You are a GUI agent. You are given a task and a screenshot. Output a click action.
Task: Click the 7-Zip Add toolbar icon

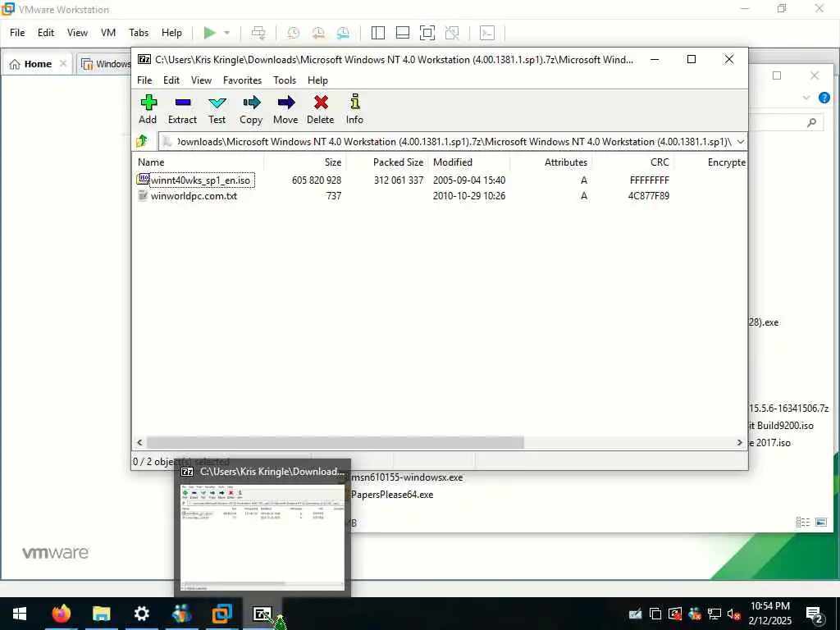click(x=148, y=103)
